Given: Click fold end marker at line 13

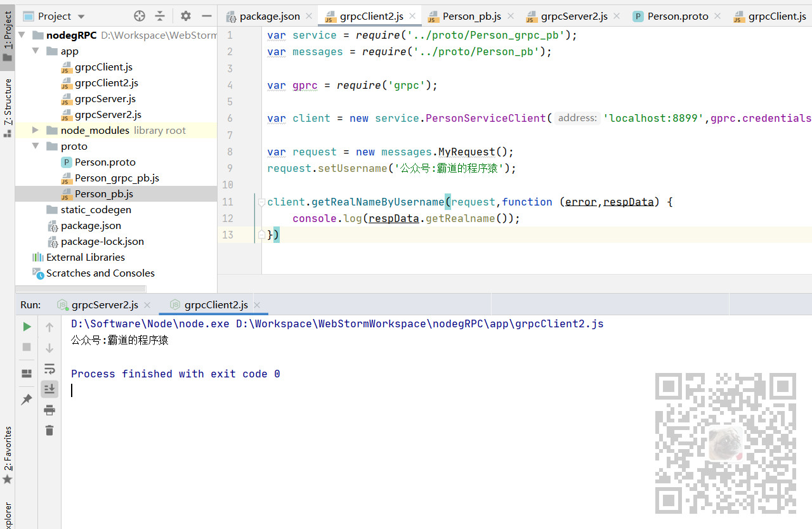Looking at the screenshot, I should click(261, 235).
